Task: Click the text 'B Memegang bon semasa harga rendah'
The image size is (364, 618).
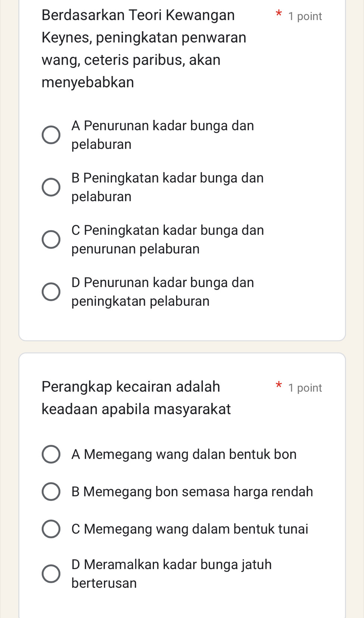Action: tap(192, 491)
